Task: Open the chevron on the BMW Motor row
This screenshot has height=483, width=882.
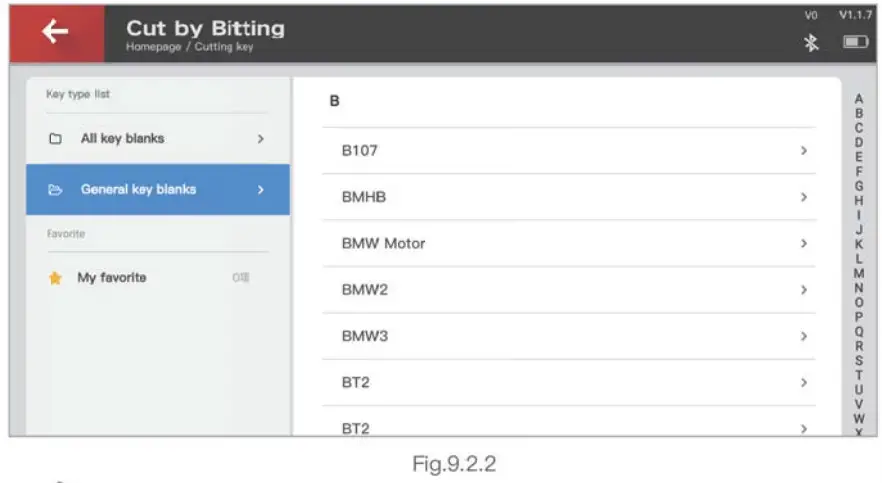Action: [x=803, y=243]
